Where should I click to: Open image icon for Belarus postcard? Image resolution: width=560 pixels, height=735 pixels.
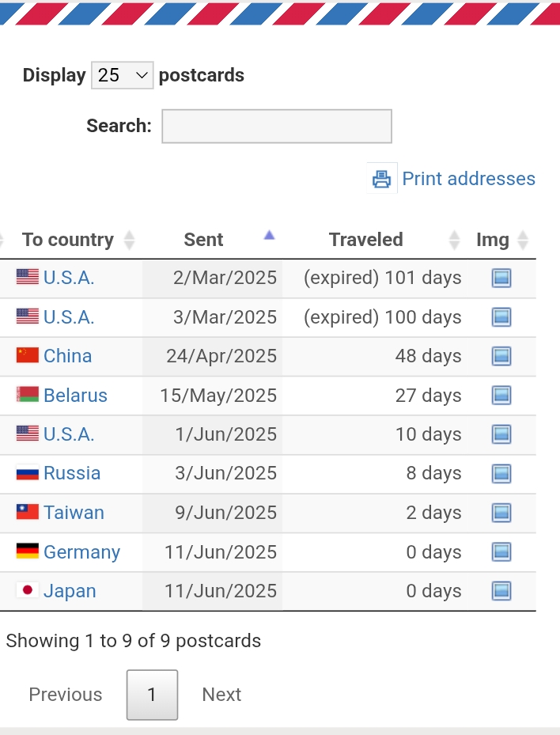501,395
